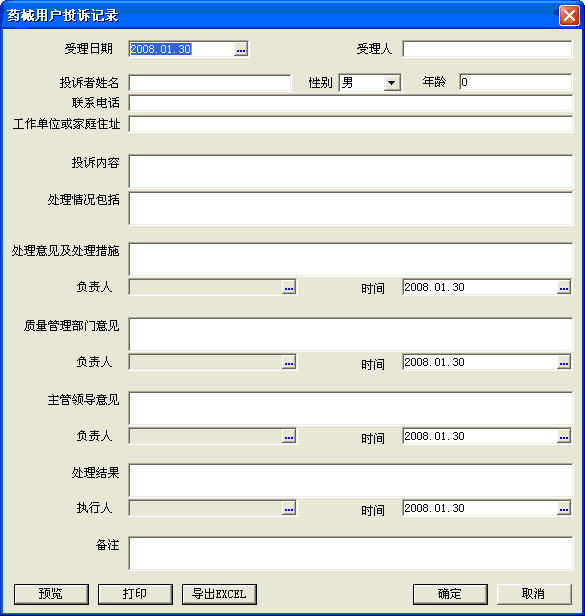The height and width of the screenshot is (616, 585).
Task: Open 时间 date picker under 主管领导意见
Action: pos(564,436)
